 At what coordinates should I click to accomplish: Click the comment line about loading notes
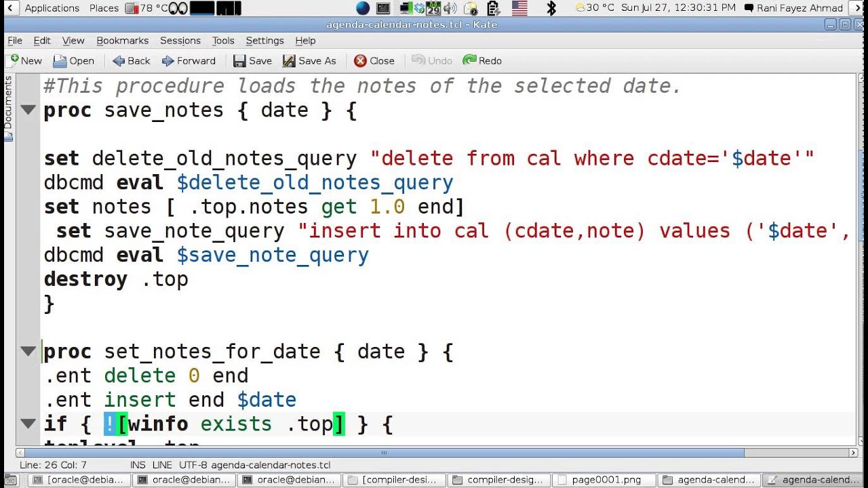coord(362,86)
